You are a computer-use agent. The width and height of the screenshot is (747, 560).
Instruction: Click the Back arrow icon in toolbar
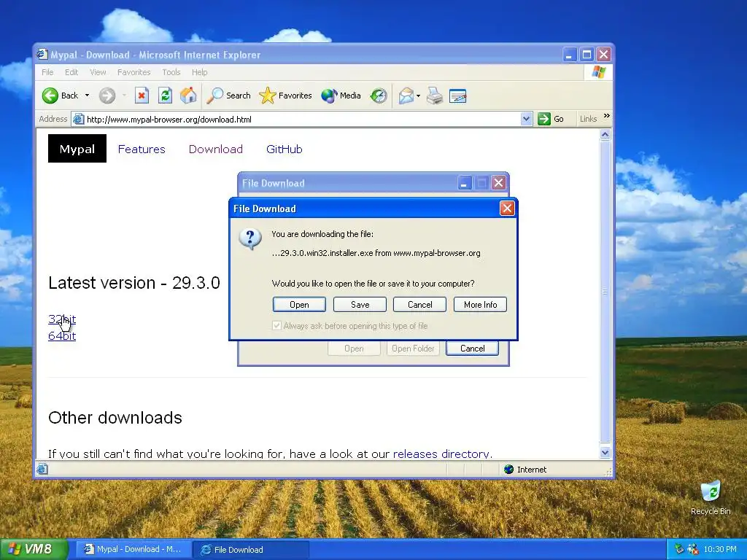[x=50, y=96]
